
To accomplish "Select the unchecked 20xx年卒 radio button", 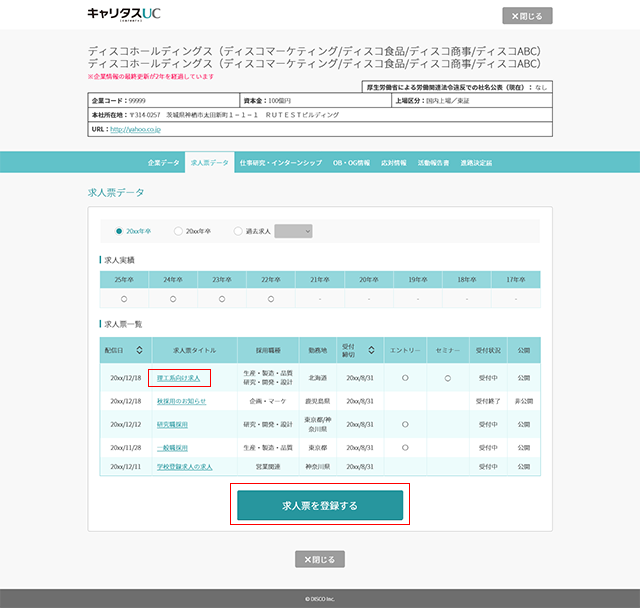I will (x=178, y=231).
